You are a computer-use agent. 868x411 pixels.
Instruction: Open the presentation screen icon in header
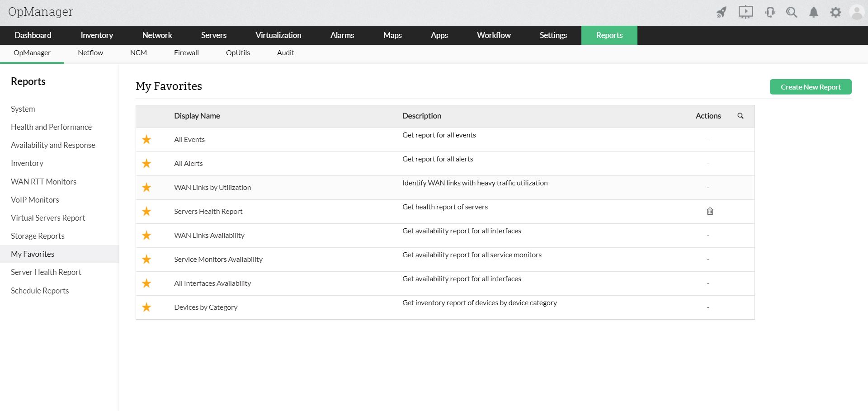[745, 12]
